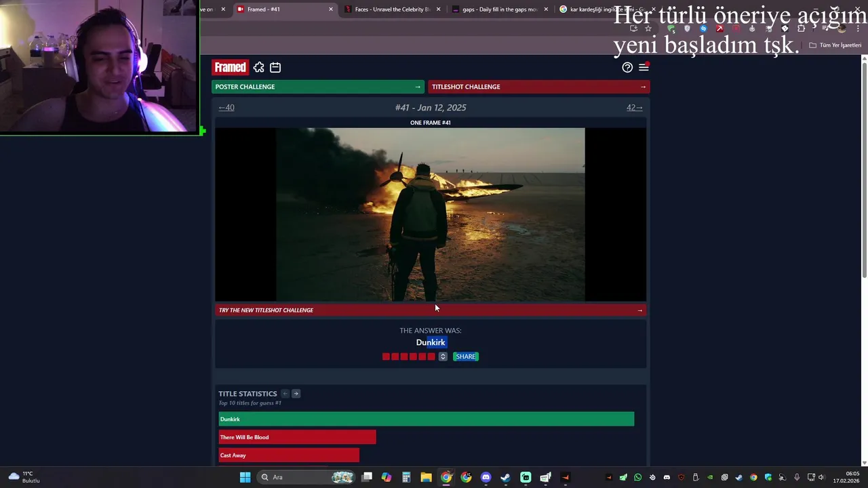
Task: Open the puzzle-piece games icon
Action: [x=258, y=67]
